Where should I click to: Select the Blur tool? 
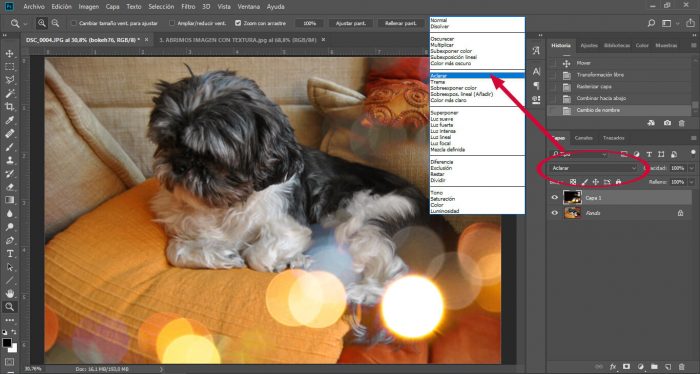coord(9,214)
